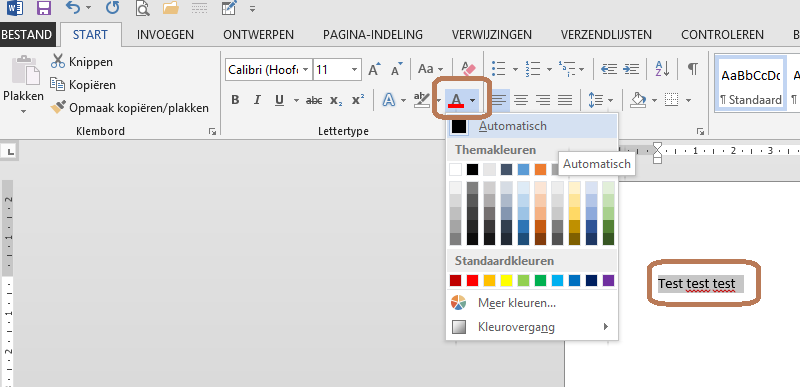
Task: Right-align the text
Action: pos(543,100)
